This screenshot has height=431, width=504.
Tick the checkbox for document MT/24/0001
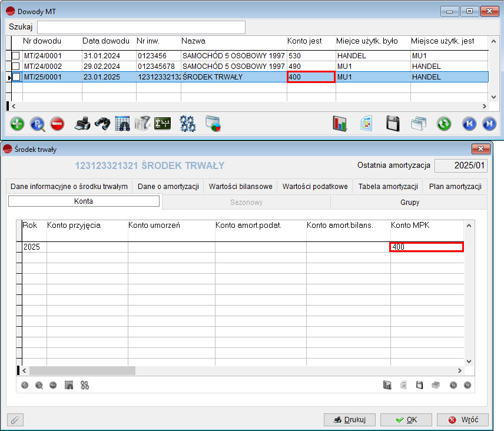click(x=16, y=56)
